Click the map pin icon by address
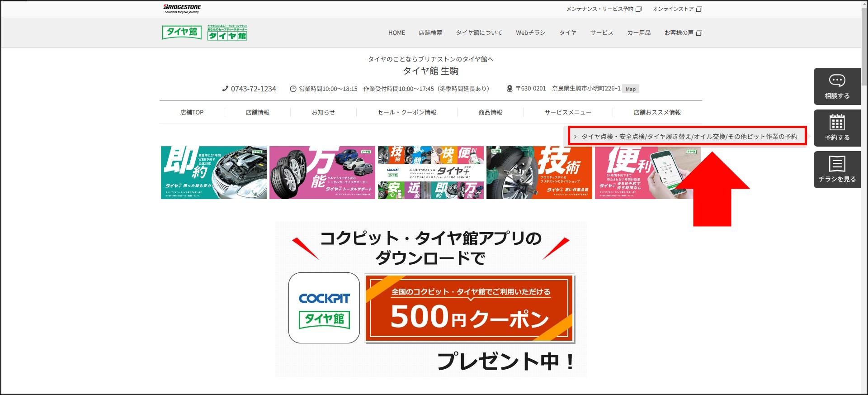The image size is (868, 395). pos(509,89)
